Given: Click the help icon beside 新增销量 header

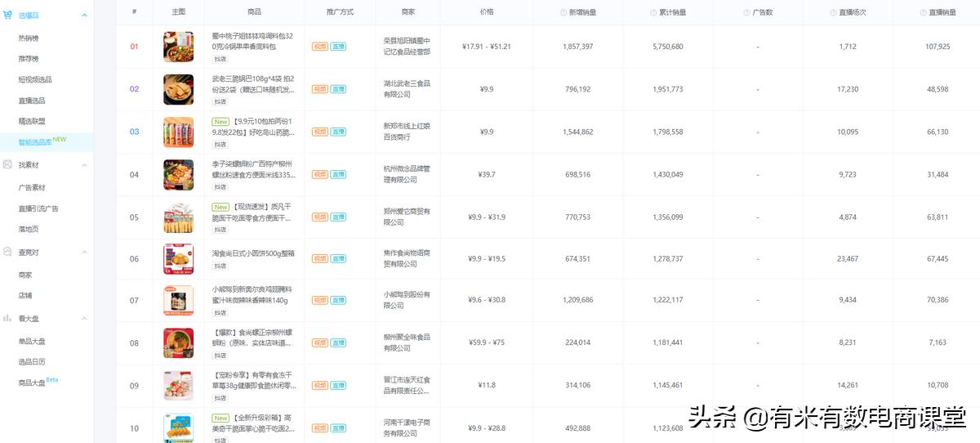Looking at the screenshot, I should pos(563,12).
